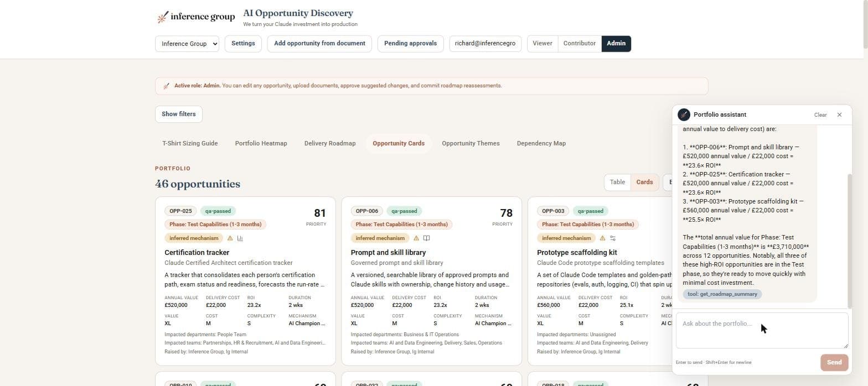This screenshot has width=868, height=386.
Task: Click qa-passed badge on OPP-006 card
Action: (x=405, y=211)
